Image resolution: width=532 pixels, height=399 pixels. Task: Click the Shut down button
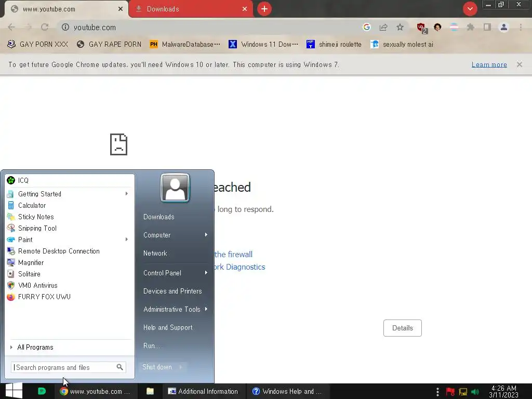tap(157, 367)
